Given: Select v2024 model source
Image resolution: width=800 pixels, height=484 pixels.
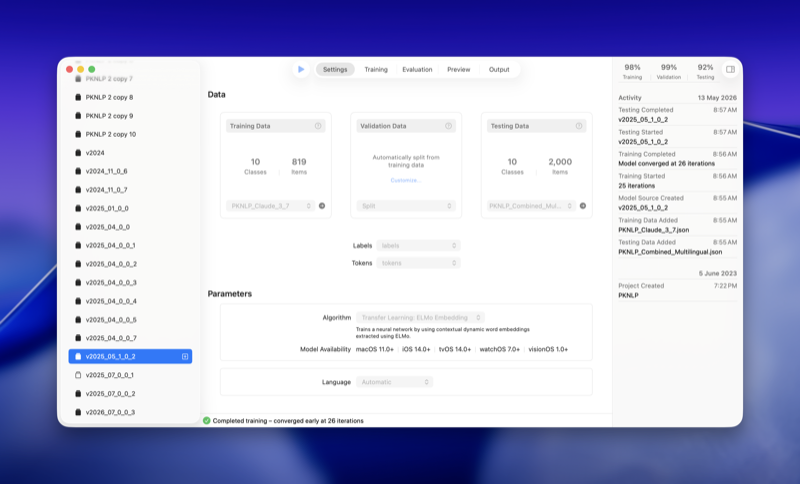Looking at the screenshot, I should click(130, 152).
